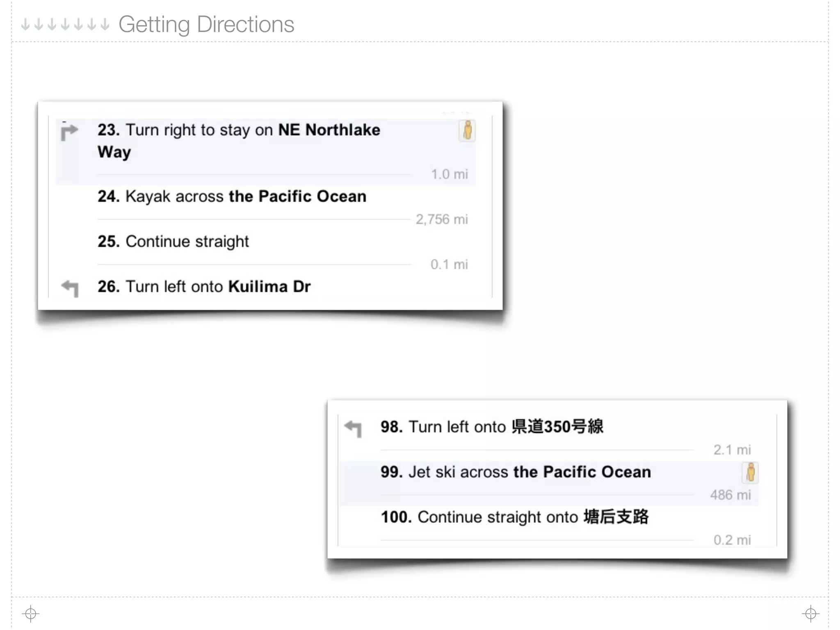The width and height of the screenshot is (840, 630).
Task: Click the 1.0 mi distance label
Action: [x=450, y=174]
